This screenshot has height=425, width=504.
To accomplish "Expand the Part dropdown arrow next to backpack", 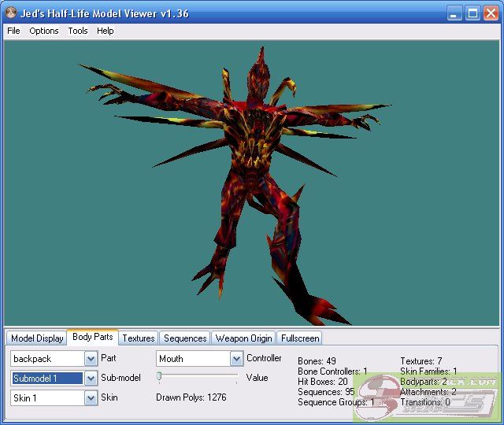I will click(x=91, y=359).
